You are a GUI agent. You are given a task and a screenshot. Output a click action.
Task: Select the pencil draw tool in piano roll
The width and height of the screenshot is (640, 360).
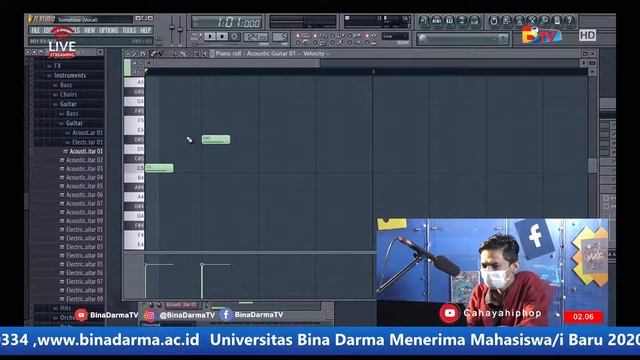153,54
